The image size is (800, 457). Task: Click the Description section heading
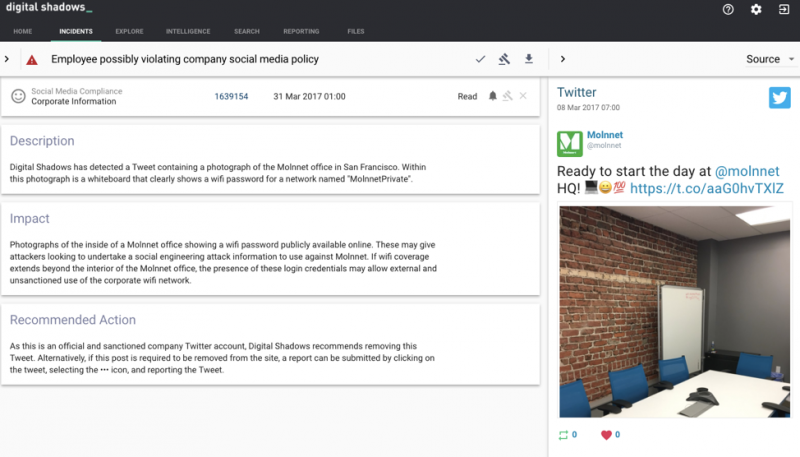pyautogui.click(x=42, y=141)
